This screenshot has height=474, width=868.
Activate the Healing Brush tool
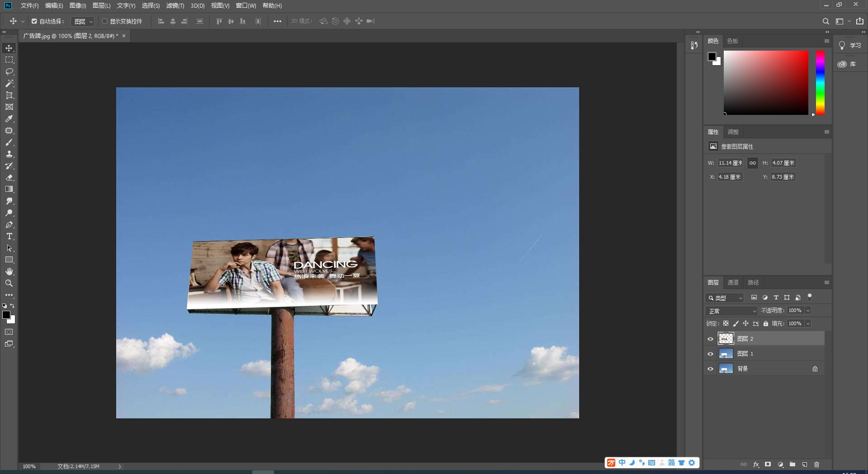(x=9, y=131)
